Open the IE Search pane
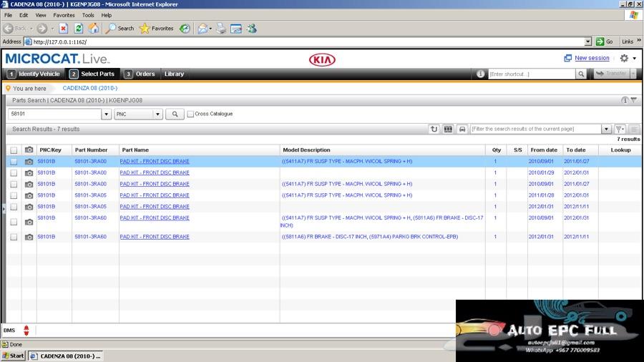Viewport: 644px width, 362px height. pyautogui.click(x=120, y=29)
